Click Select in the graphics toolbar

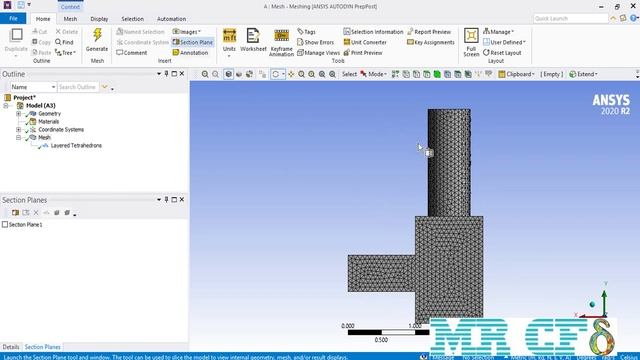[x=349, y=74]
